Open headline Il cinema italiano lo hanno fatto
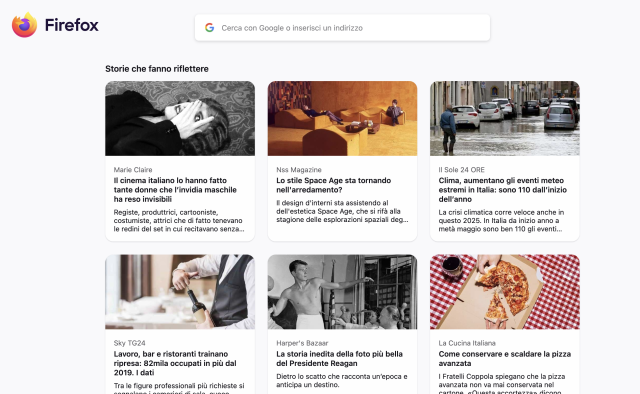The height and width of the screenshot is (394, 640). pos(175,190)
